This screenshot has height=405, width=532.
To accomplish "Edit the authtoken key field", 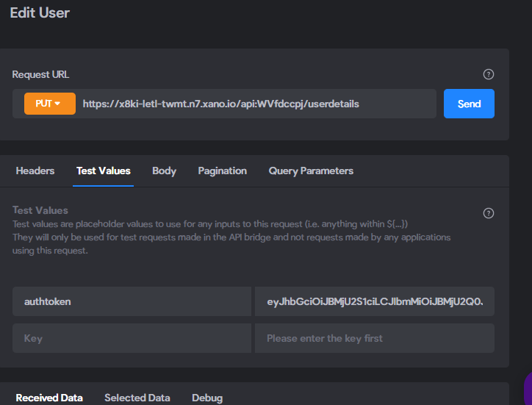I will tap(132, 301).
